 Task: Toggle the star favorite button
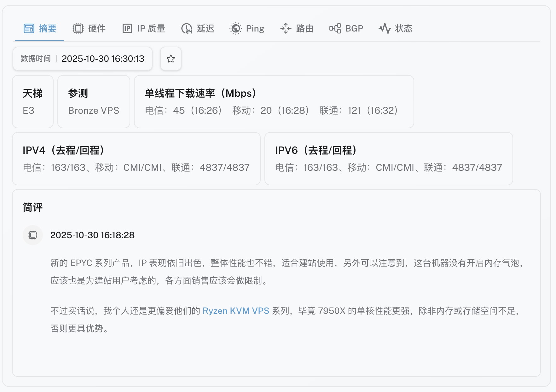[x=171, y=59]
